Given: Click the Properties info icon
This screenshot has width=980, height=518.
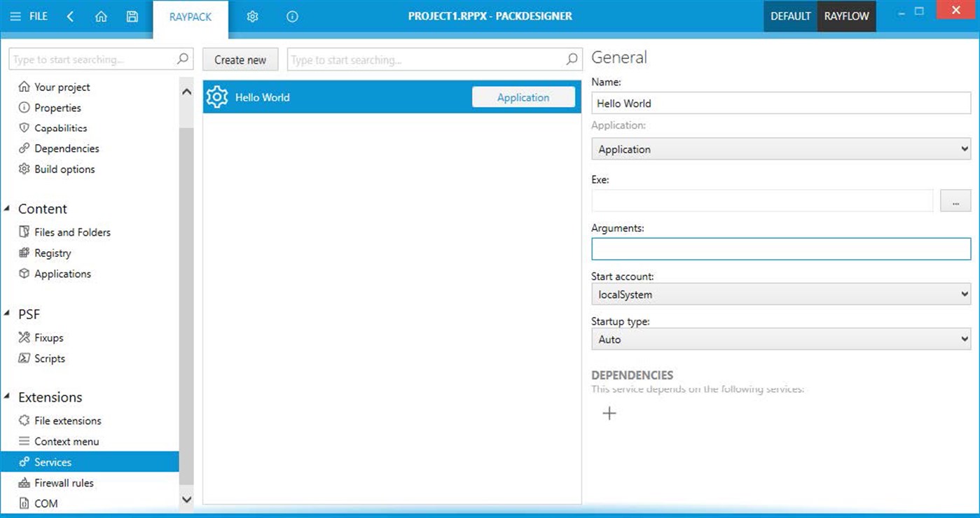Looking at the screenshot, I should [24, 108].
